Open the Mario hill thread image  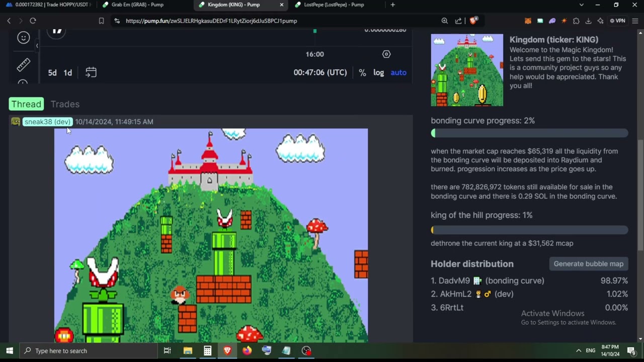[x=211, y=235]
